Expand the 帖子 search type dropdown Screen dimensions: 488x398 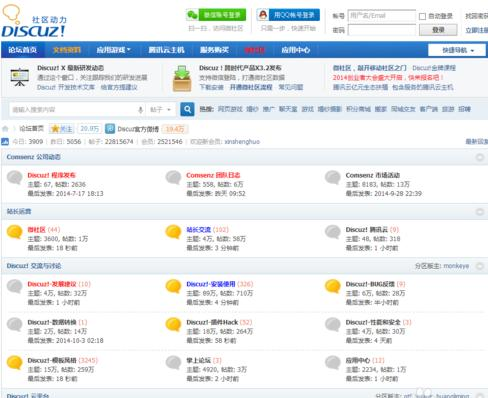[161, 109]
